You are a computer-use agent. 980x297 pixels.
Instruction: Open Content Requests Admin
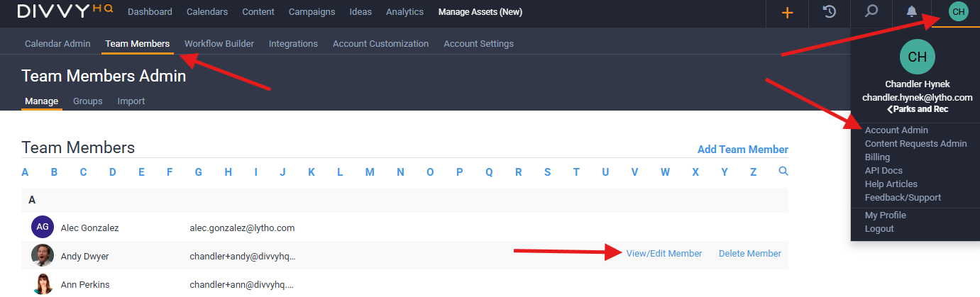tap(915, 143)
